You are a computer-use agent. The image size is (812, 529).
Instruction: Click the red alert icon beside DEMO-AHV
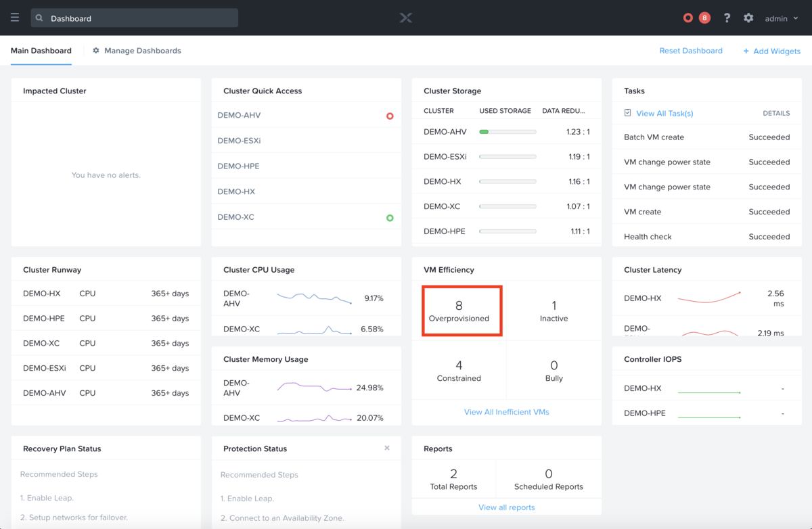coord(390,116)
